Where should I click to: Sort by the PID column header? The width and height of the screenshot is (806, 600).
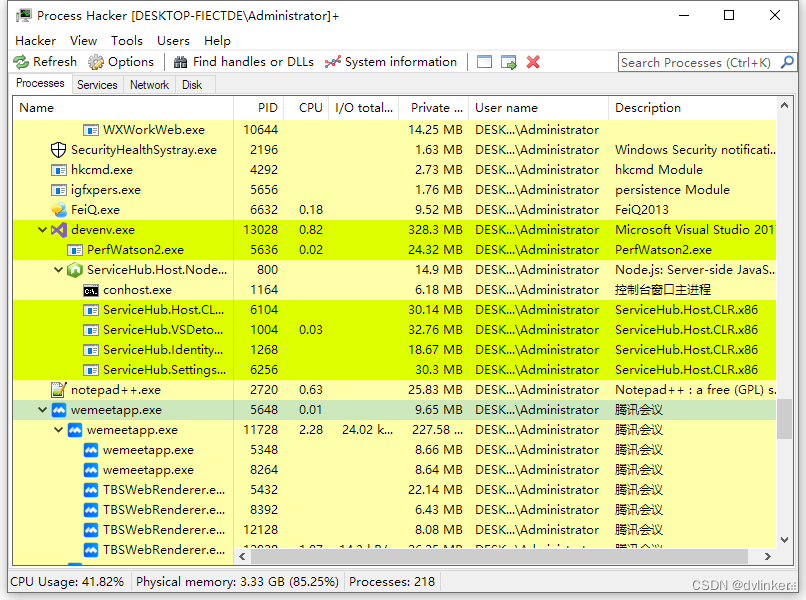click(259, 108)
